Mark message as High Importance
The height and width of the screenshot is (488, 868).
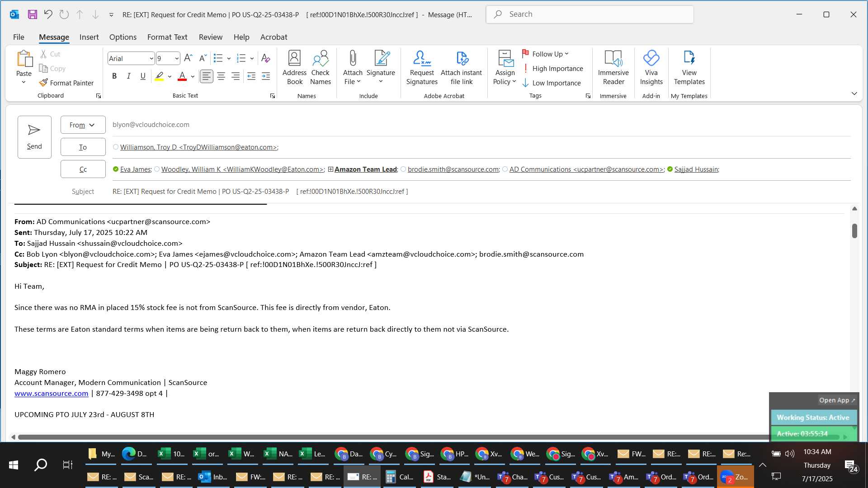click(552, 68)
